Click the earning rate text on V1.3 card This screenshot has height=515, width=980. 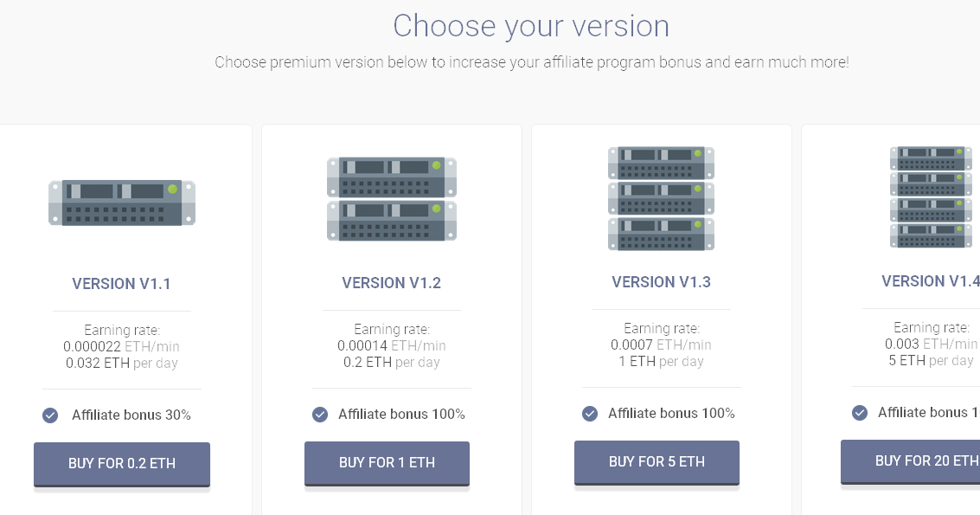661,344
